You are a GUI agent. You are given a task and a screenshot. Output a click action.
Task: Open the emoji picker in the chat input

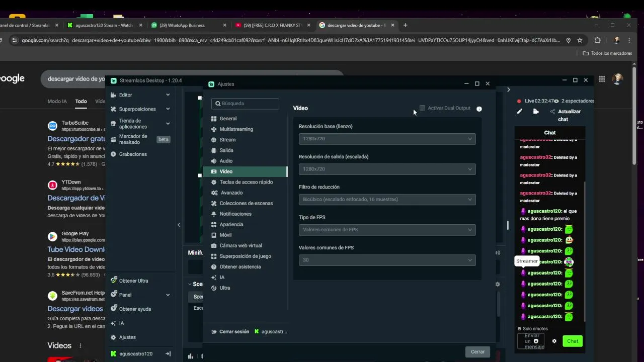536,341
